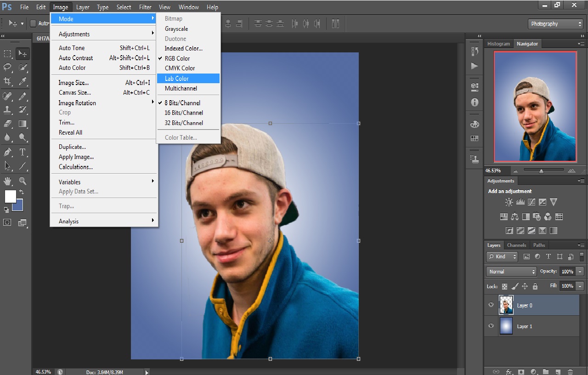Viewport: 588px width, 375px height.
Task: Select the Gradient tool
Action: pos(23,124)
